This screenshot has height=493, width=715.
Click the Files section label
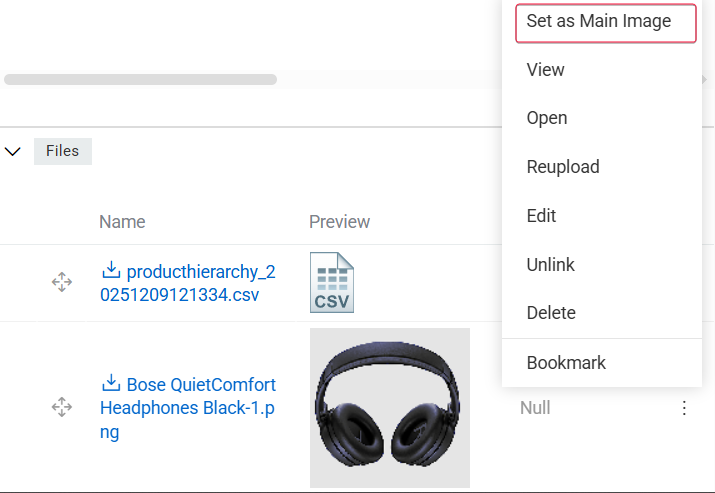[63, 151]
